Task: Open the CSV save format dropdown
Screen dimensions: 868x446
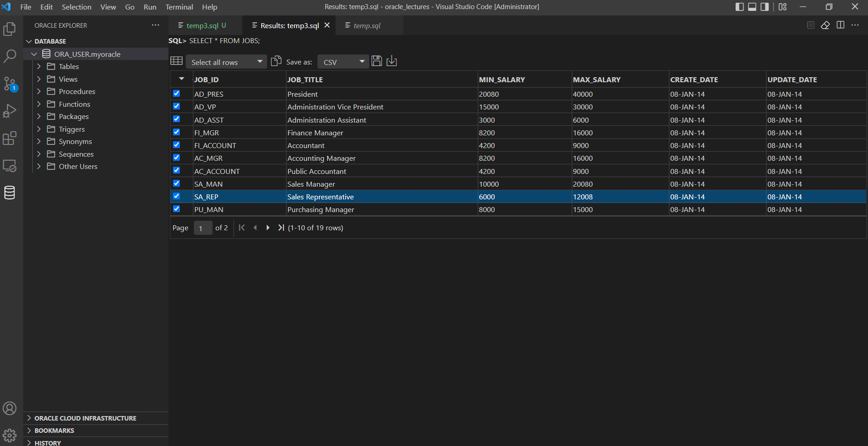Action: point(343,62)
